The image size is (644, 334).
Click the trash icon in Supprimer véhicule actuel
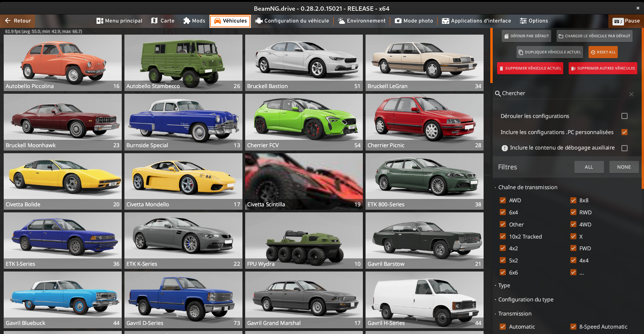point(501,69)
